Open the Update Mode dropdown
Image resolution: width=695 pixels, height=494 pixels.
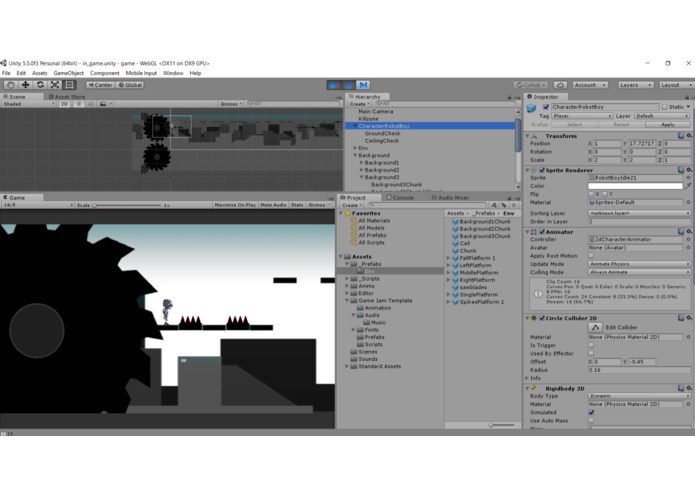tap(639, 264)
